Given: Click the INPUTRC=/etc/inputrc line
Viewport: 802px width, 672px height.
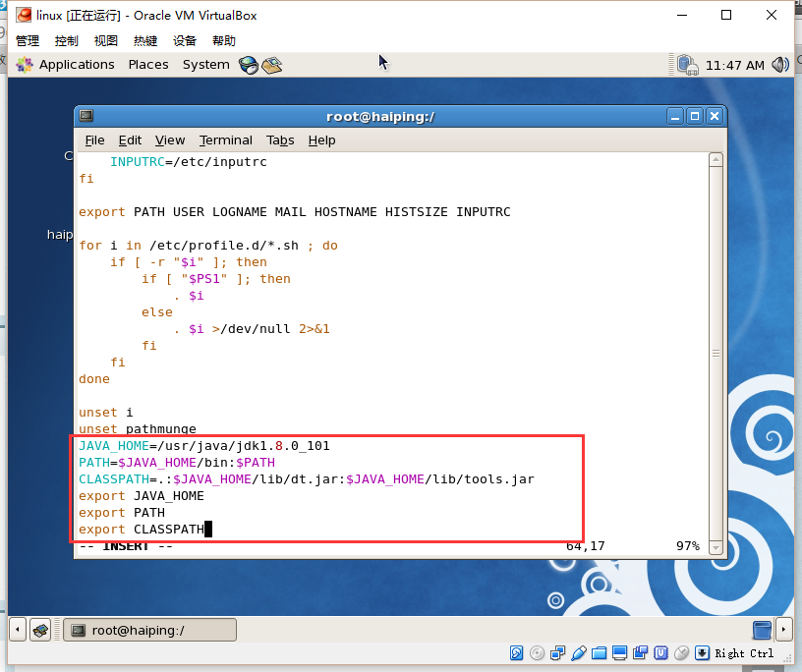Looking at the screenshot, I should tap(189, 161).
